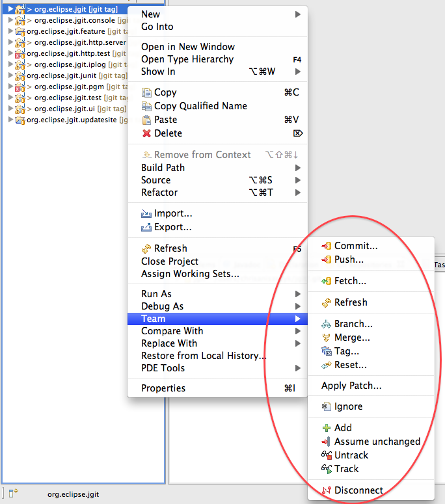Open the Run As submenu
The width and height of the screenshot is (445, 504).
(x=217, y=294)
